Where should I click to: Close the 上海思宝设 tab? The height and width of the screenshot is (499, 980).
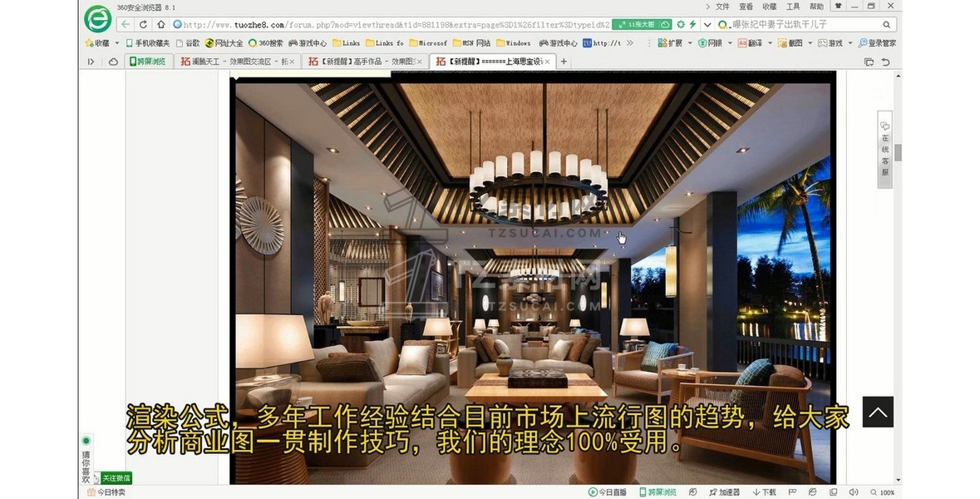click(547, 62)
